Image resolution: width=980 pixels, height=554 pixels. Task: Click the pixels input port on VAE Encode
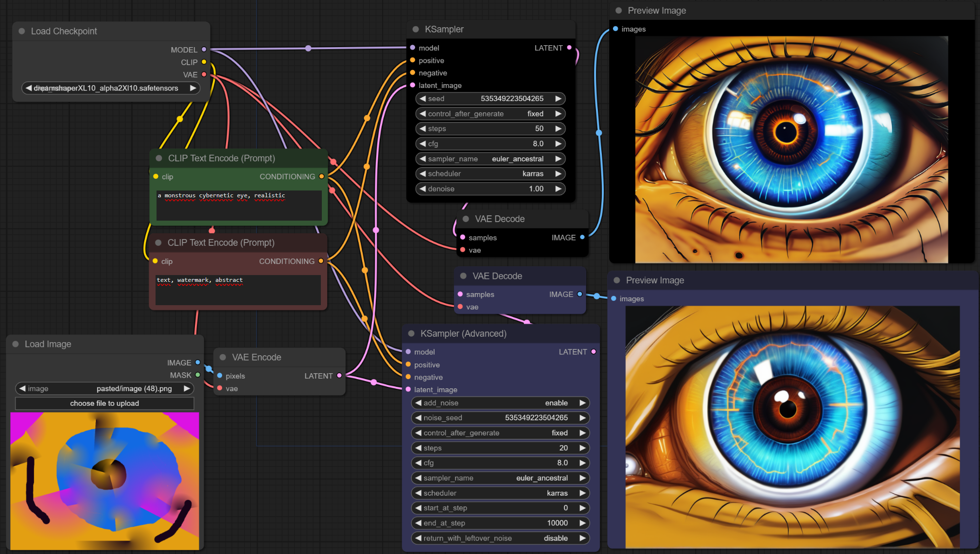coord(220,376)
